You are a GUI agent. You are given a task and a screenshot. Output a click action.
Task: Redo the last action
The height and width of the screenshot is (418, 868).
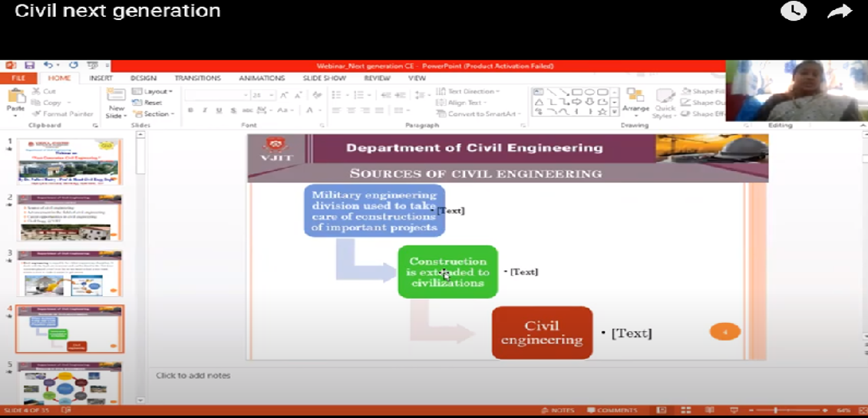coord(73,65)
